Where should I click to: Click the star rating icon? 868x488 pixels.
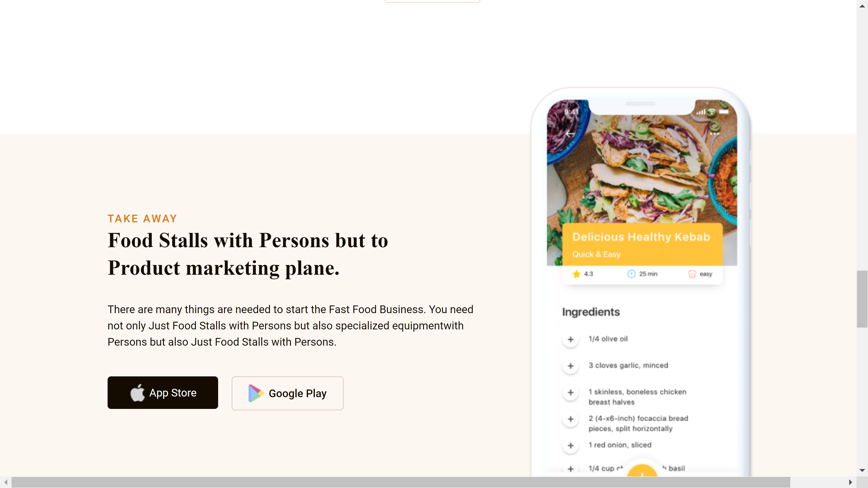577,274
